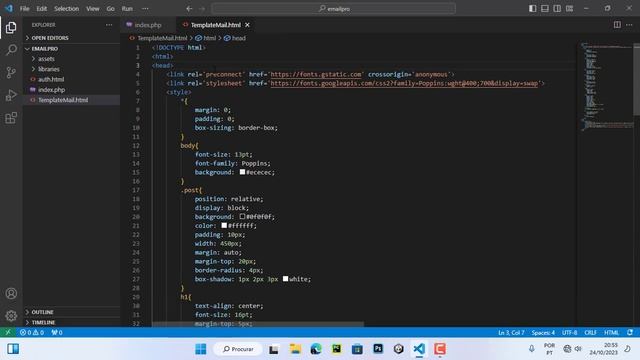This screenshot has width=640, height=360.
Task: Open the fonts.googleapis.com Poppins link
Action: [404, 83]
